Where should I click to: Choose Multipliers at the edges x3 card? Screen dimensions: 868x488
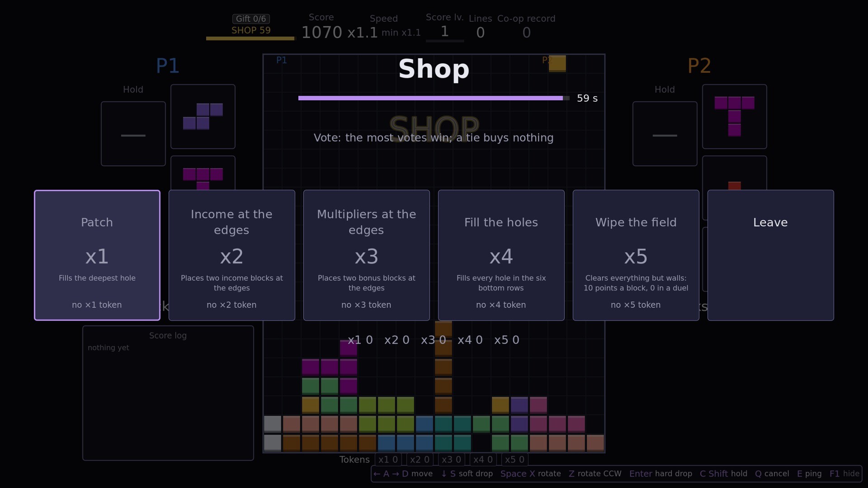click(367, 255)
